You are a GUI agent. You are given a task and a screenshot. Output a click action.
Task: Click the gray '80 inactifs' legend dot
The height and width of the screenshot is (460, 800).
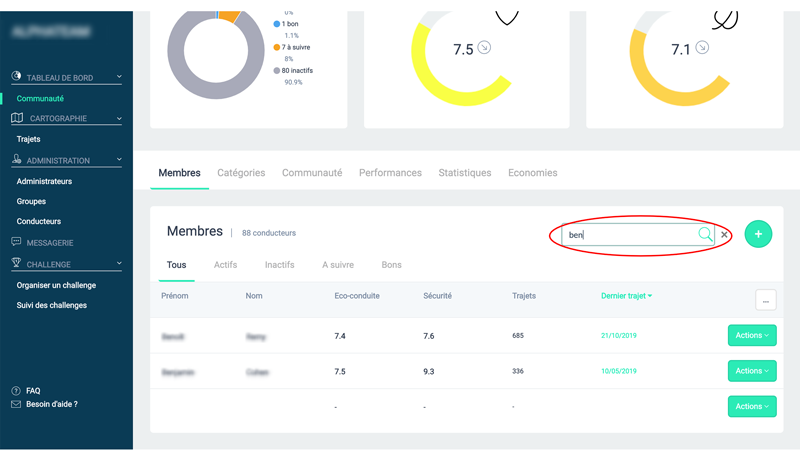(277, 71)
